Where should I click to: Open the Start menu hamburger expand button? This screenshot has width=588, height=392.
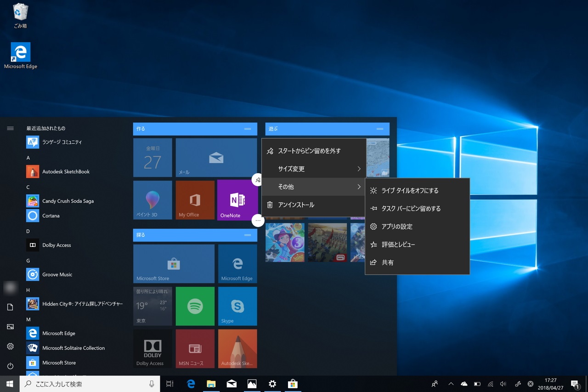(x=10, y=128)
